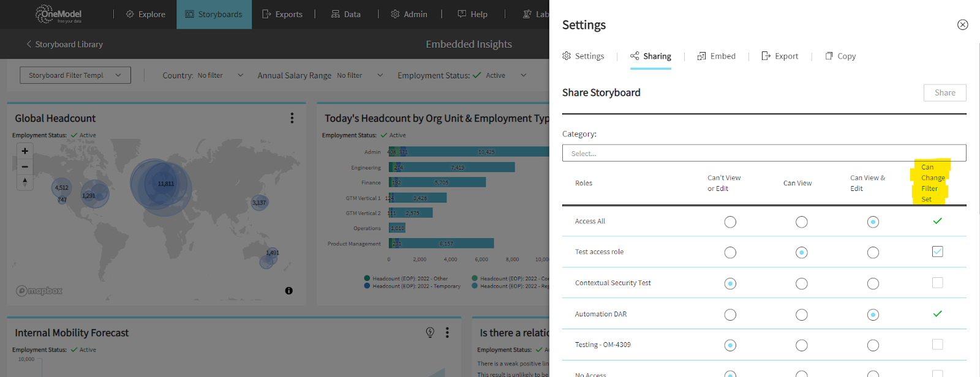The width and height of the screenshot is (980, 377).
Task: Set Contextual Security Test to Can View
Action: (x=801, y=283)
